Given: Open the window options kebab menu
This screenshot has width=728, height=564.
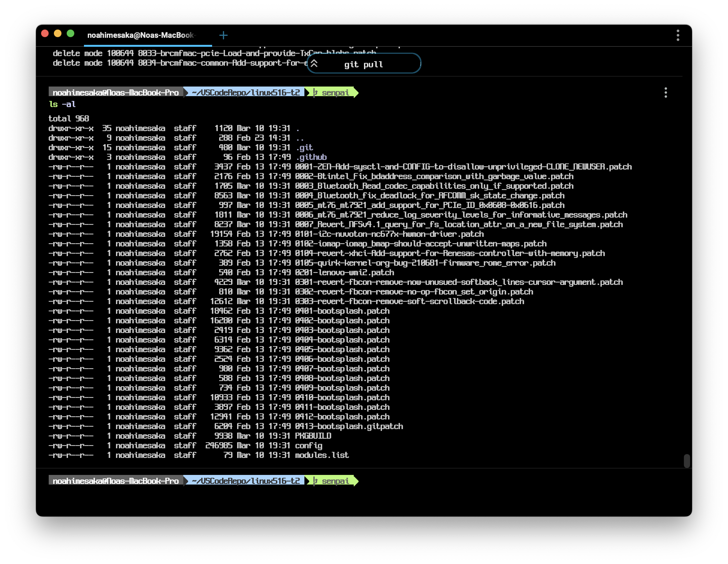Looking at the screenshot, I should point(678,35).
